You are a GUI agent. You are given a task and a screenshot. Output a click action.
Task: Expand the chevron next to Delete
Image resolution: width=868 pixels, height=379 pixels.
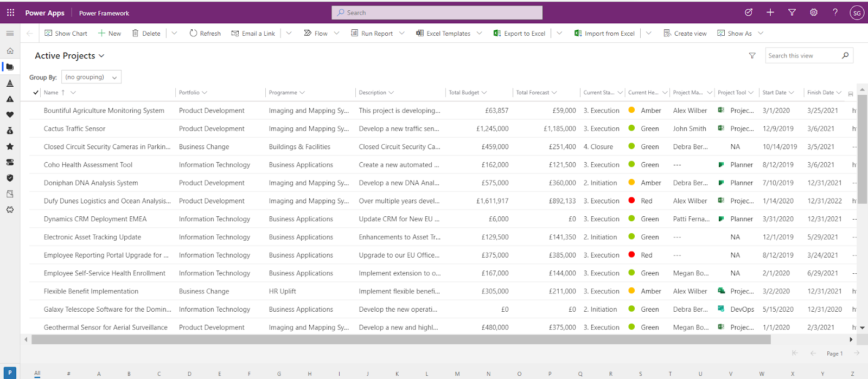pyautogui.click(x=174, y=33)
